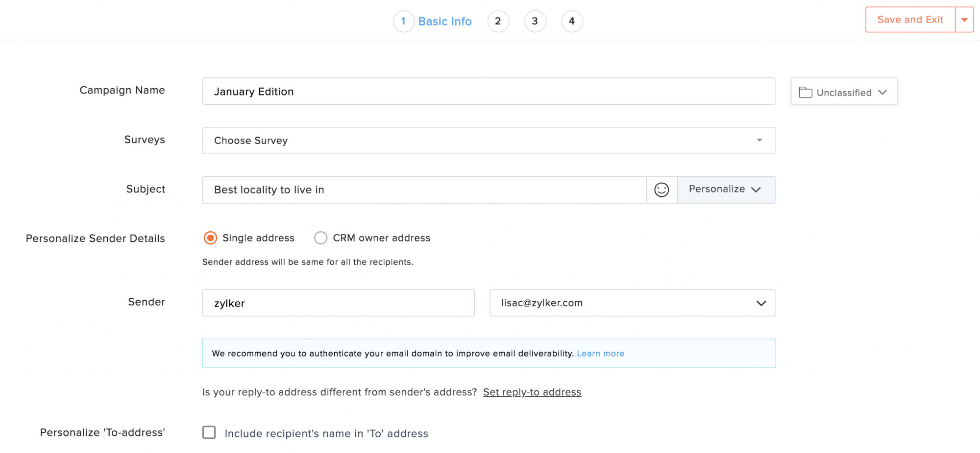Go to step 4 circle

tap(572, 22)
